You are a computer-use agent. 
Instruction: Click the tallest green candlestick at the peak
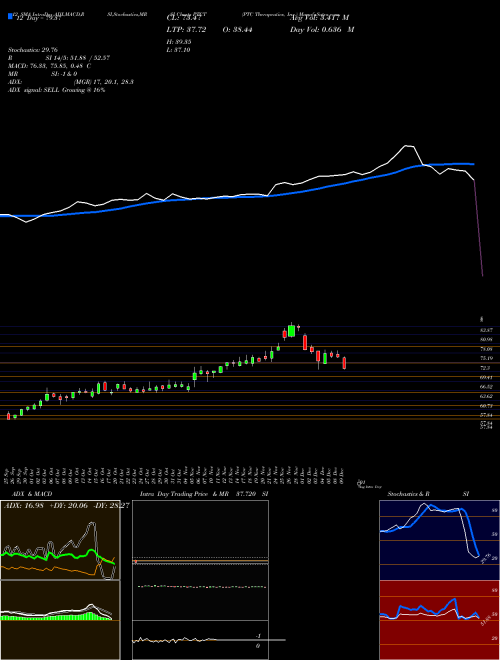click(291, 330)
